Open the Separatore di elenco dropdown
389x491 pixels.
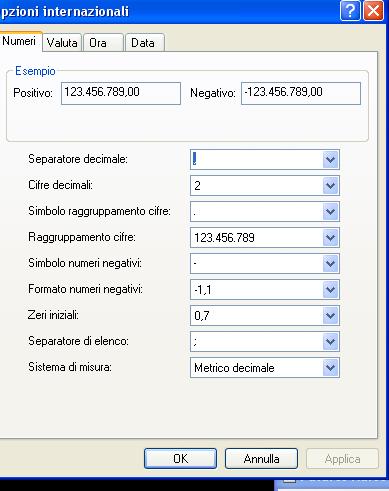click(330, 341)
